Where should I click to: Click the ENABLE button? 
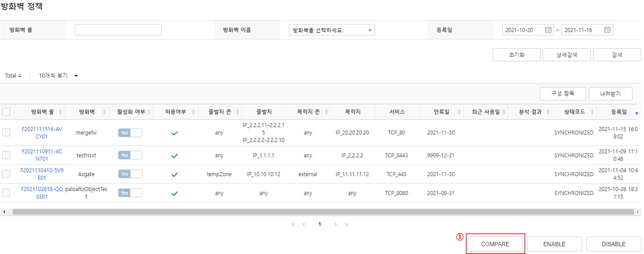click(554, 244)
